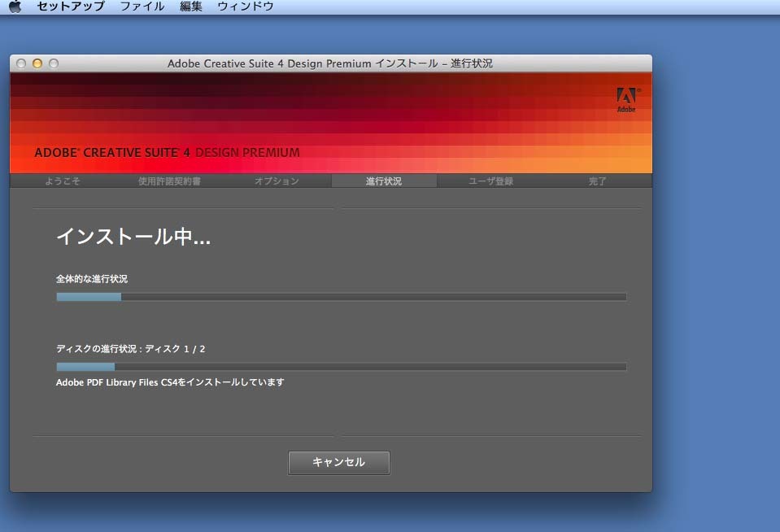Viewport: 780px width, 532px height.
Task: Select the 完了 step tab
Action: click(598, 181)
